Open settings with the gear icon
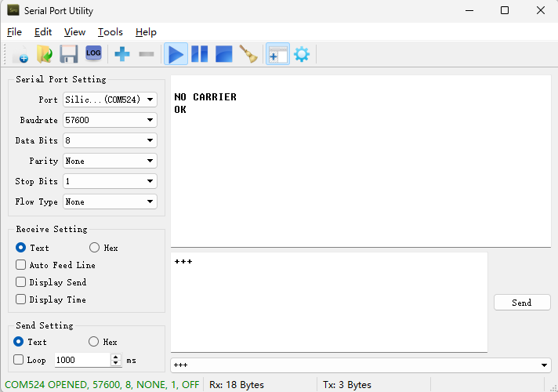 pyautogui.click(x=301, y=54)
